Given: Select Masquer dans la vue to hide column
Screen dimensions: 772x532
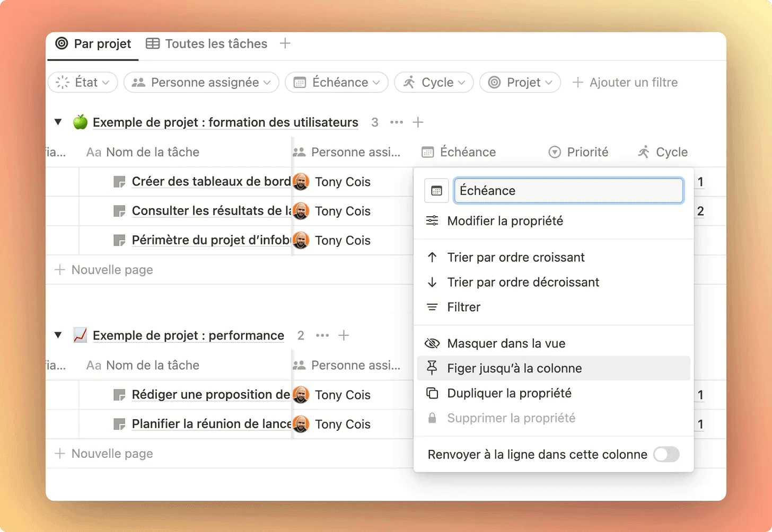Looking at the screenshot, I should (506, 343).
